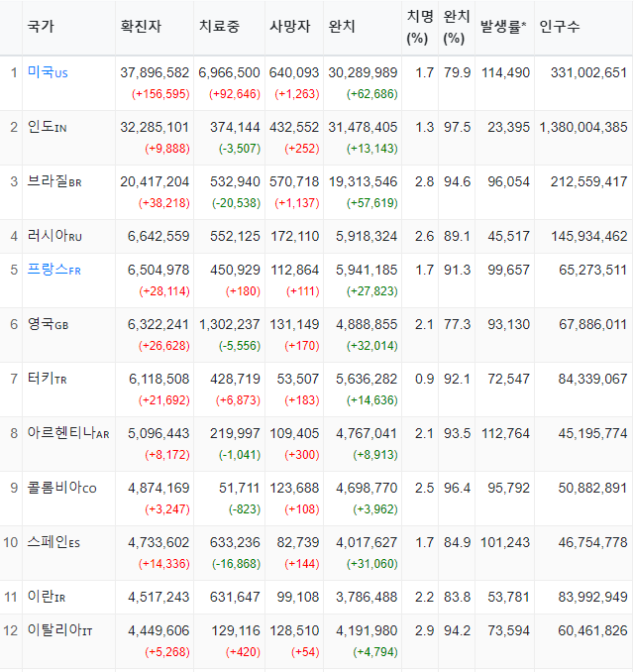Click India recovery rate 97.5
The image size is (634, 672).
457,127
